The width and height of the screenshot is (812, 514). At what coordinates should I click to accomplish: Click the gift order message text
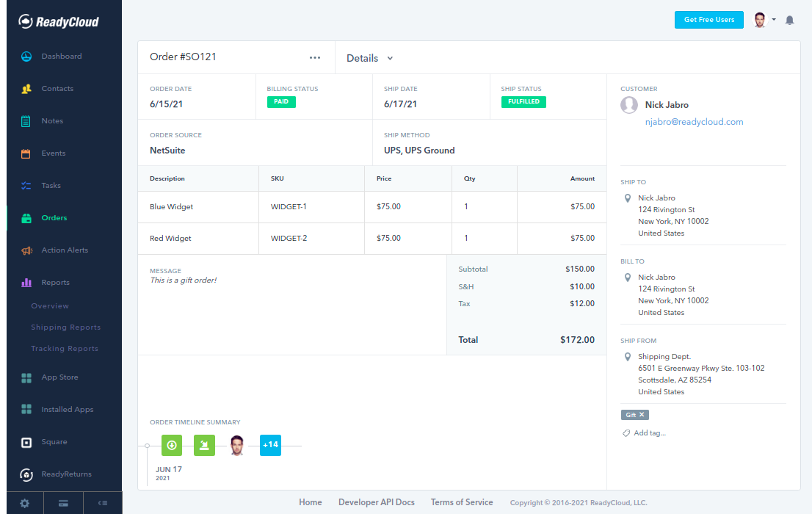click(x=184, y=280)
